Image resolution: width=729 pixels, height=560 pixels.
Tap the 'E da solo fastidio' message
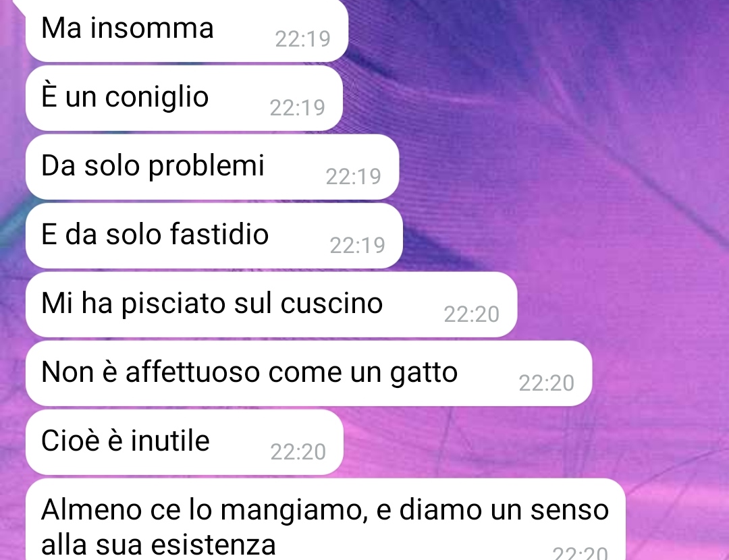[x=214, y=235]
